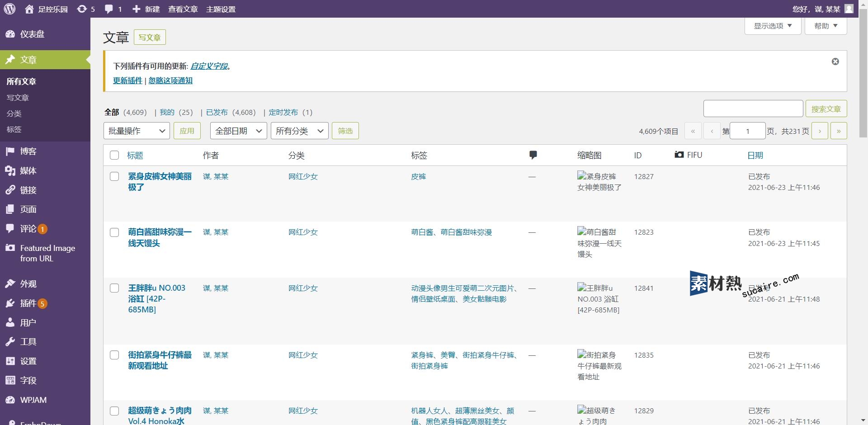Viewport: 868px width, 425px height.
Task: Open the comments bubble icon in the admin bar
Action: [x=109, y=9]
